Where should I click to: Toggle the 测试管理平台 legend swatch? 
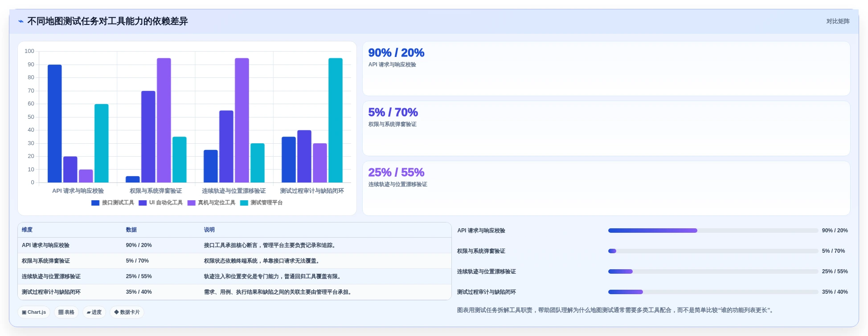click(x=244, y=203)
